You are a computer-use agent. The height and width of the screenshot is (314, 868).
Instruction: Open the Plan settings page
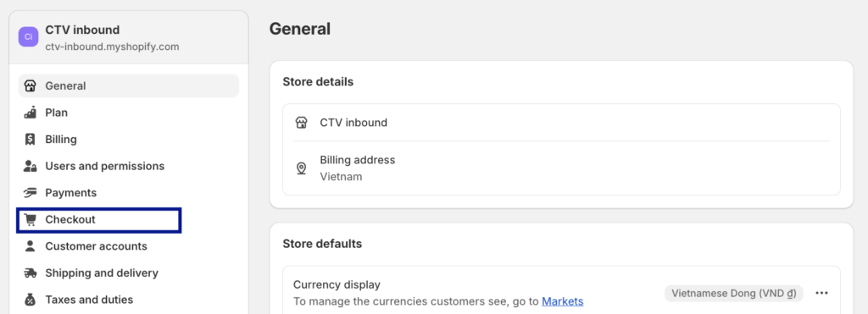(129, 113)
